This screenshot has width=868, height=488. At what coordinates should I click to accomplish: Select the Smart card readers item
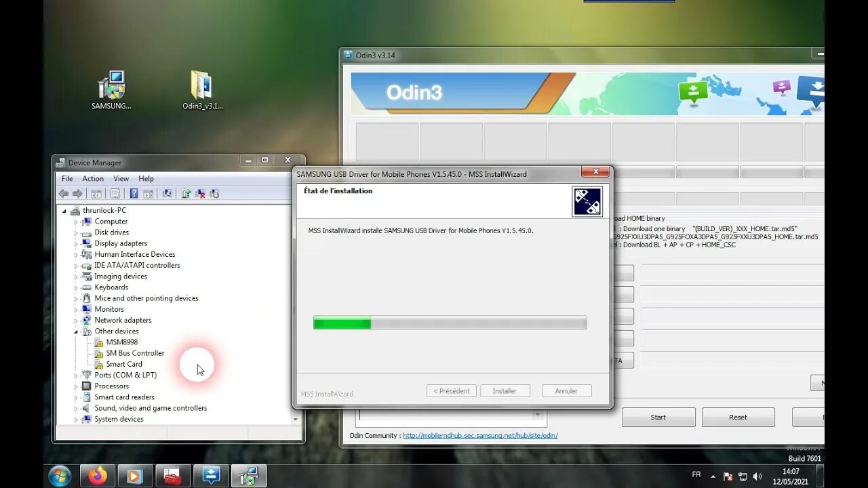click(124, 397)
